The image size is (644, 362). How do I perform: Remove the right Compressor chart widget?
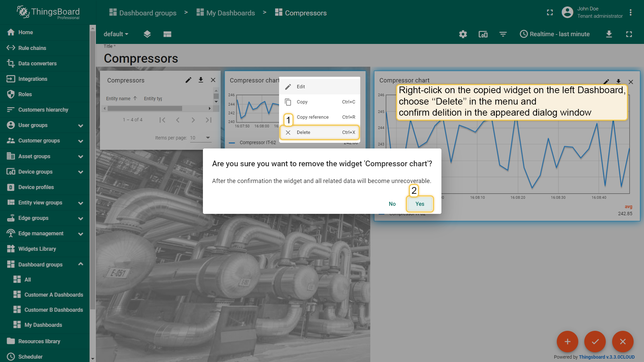(631, 82)
